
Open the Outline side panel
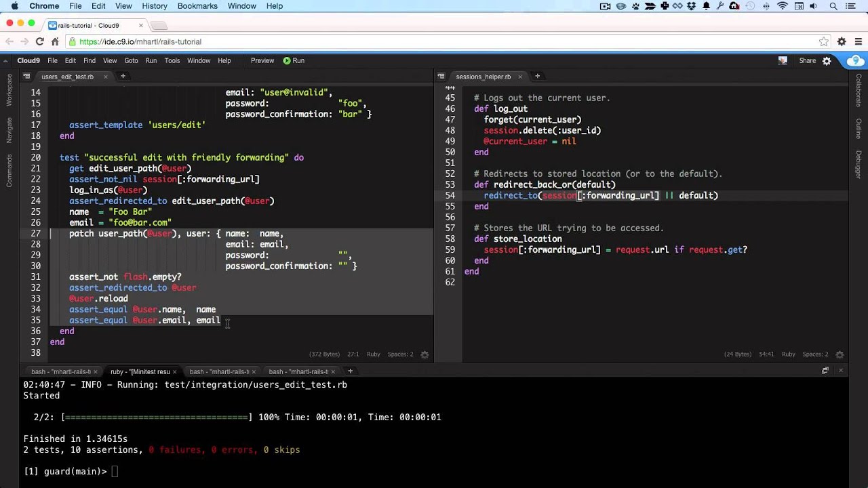(859, 129)
